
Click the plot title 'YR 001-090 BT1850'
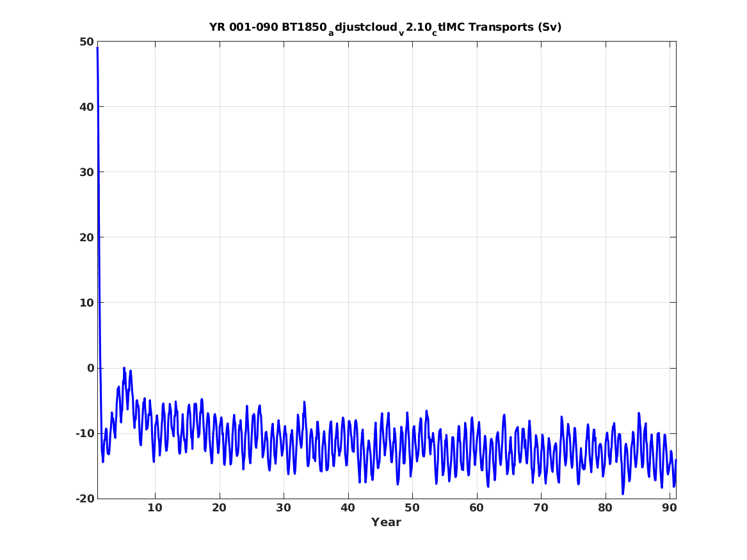point(385,28)
